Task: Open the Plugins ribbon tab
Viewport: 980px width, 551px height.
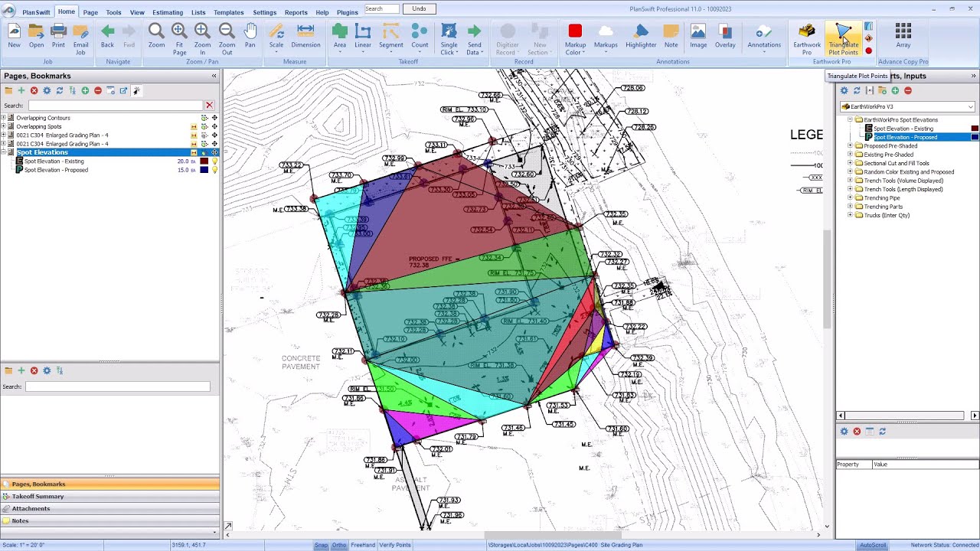Action: point(348,12)
